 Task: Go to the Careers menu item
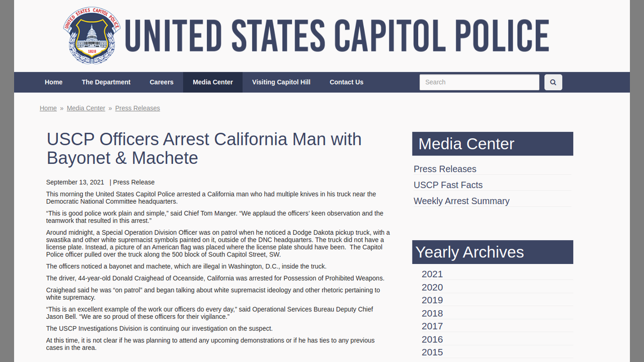click(x=162, y=82)
